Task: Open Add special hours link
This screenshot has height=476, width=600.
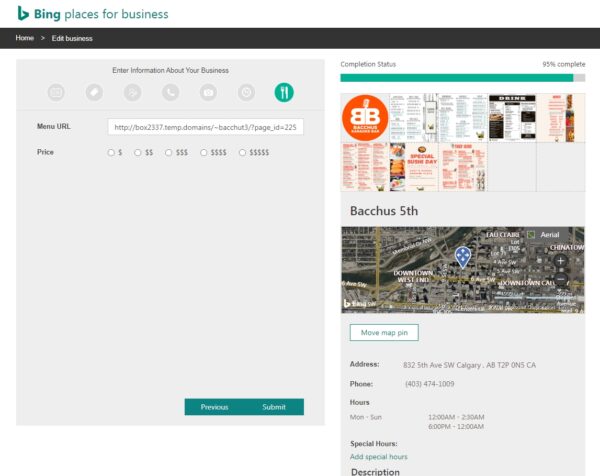Action: 378,456
